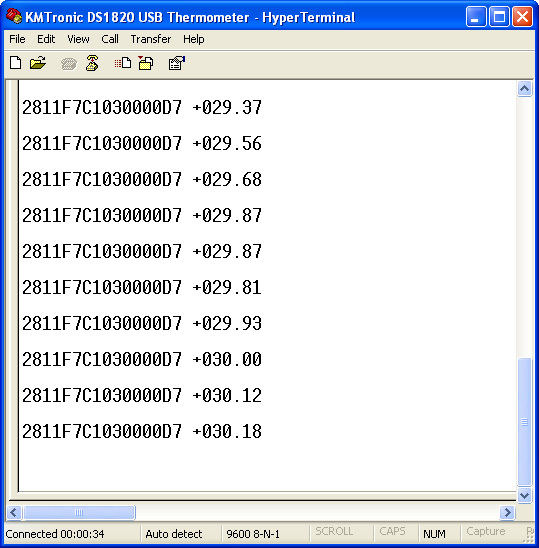Open the File menu
The width and height of the screenshot is (539, 548).
(x=17, y=39)
